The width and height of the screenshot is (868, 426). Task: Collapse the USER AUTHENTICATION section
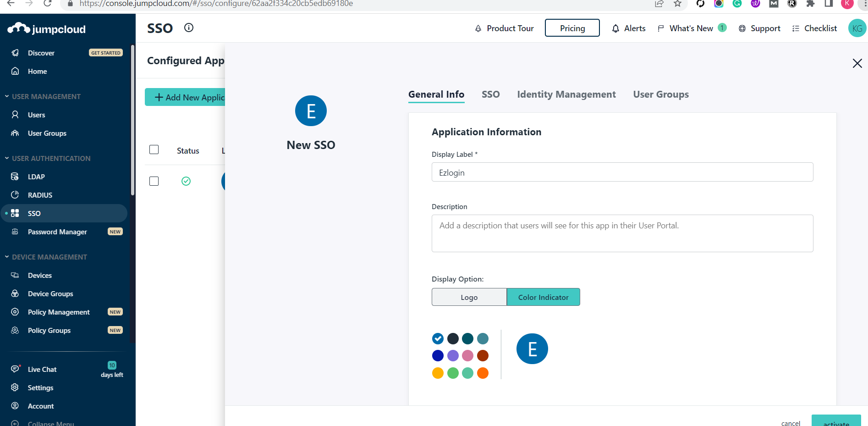tap(7, 158)
